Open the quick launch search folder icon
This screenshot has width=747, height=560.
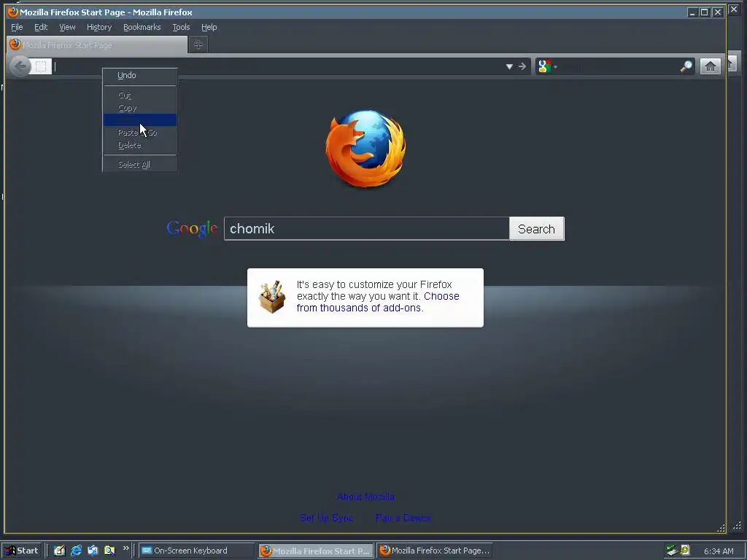[x=109, y=551]
